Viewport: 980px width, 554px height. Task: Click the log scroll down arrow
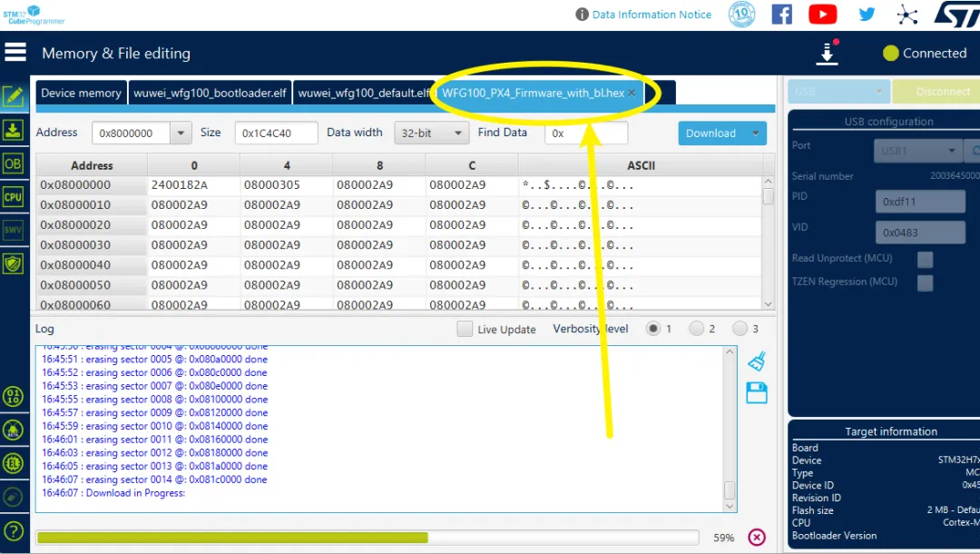[730, 507]
